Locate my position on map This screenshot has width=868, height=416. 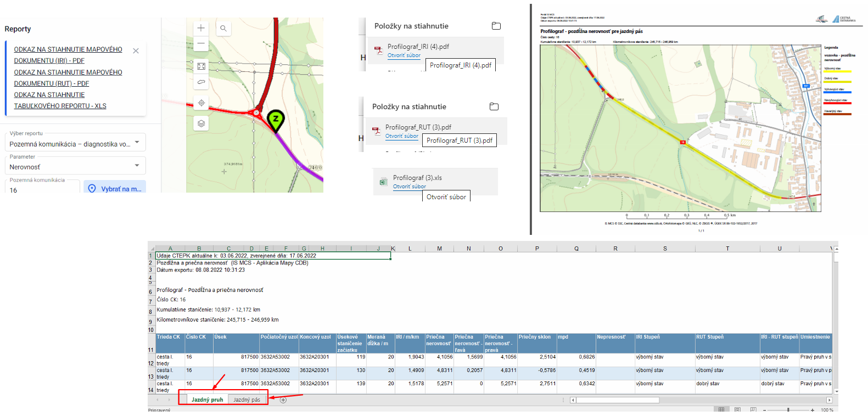coord(201,103)
